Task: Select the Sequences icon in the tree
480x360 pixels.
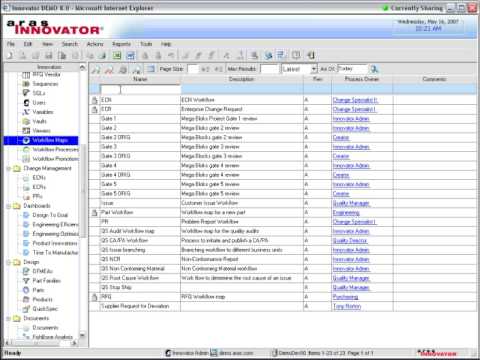Action: tap(26, 84)
